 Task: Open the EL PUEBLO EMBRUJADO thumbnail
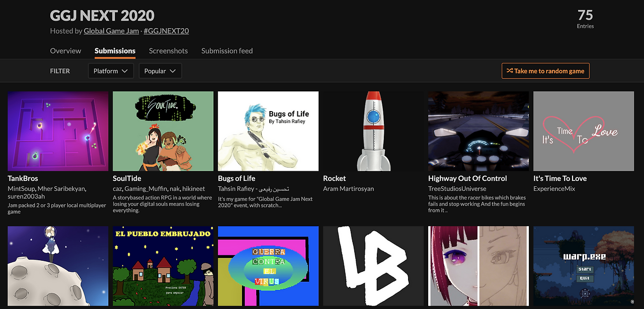tap(163, 266)
